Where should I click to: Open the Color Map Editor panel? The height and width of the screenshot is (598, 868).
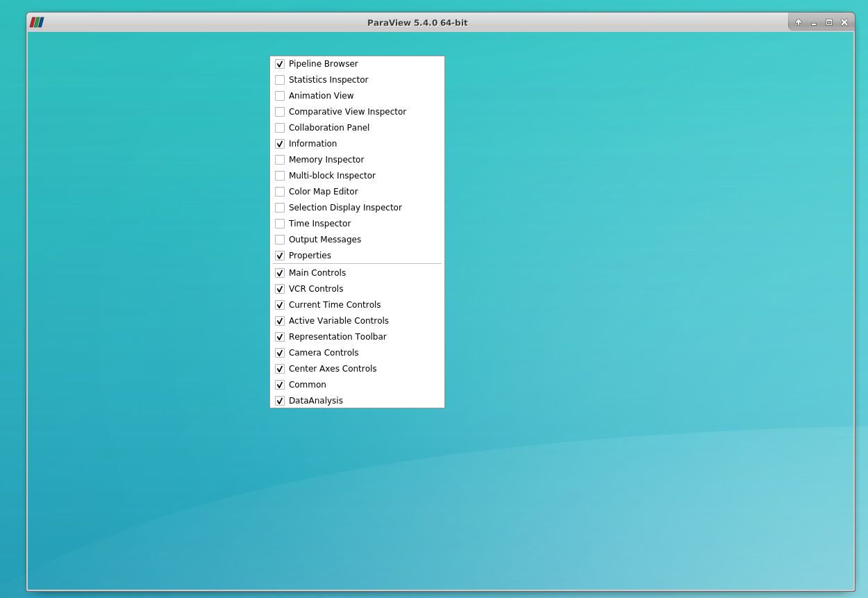[x=357, y=192]
